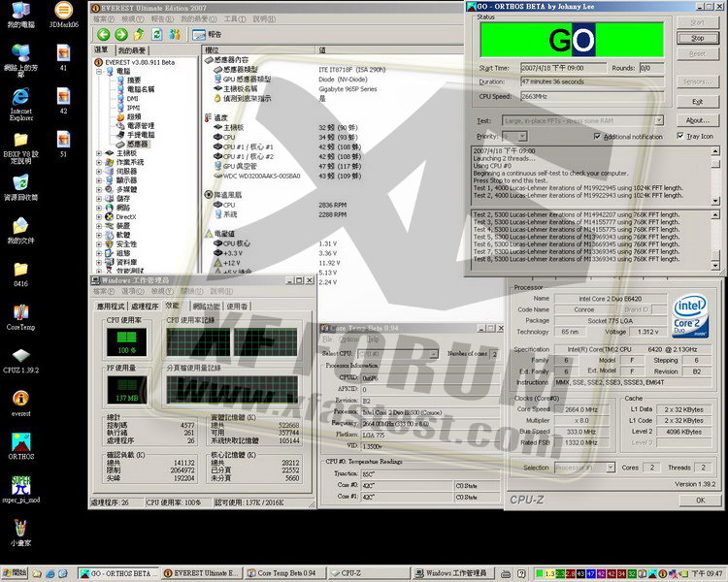Toggle Tray Icon checkbox in ORTHOS

tap(680, 136)
